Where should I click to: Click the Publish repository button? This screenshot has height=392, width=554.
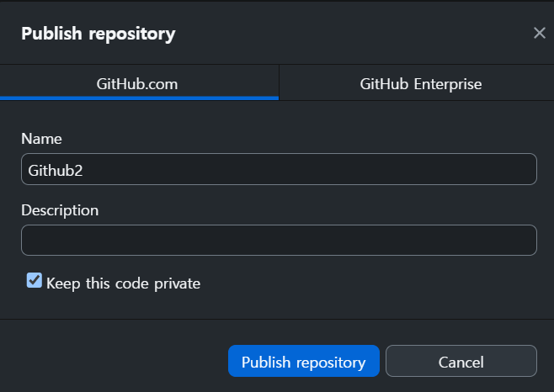tap(303, 362)
